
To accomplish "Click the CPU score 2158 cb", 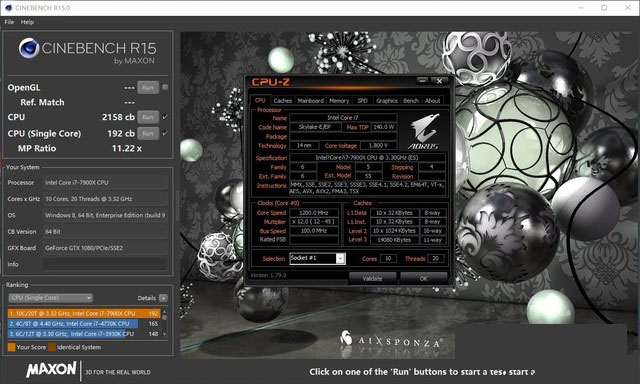I will pos(118,117).
